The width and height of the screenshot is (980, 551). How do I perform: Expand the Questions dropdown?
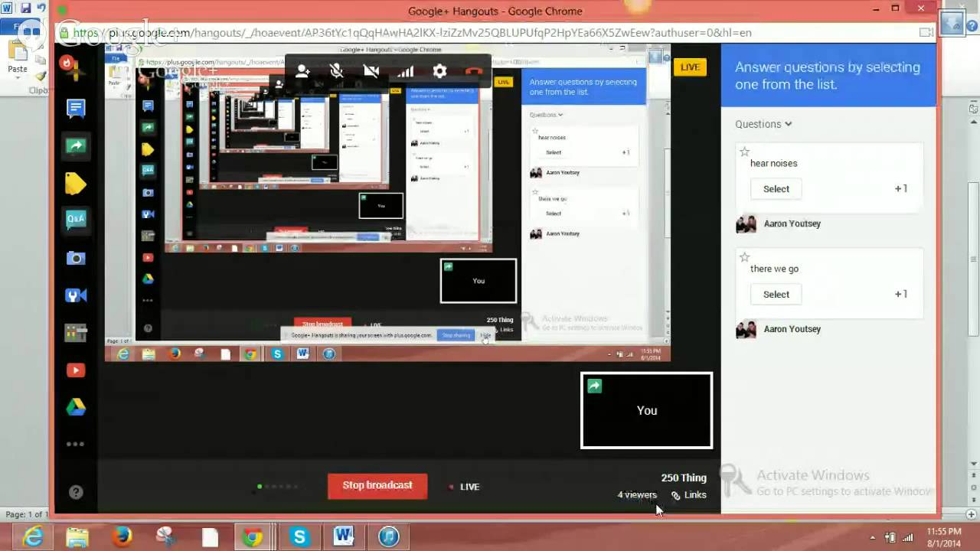[763, 124]
